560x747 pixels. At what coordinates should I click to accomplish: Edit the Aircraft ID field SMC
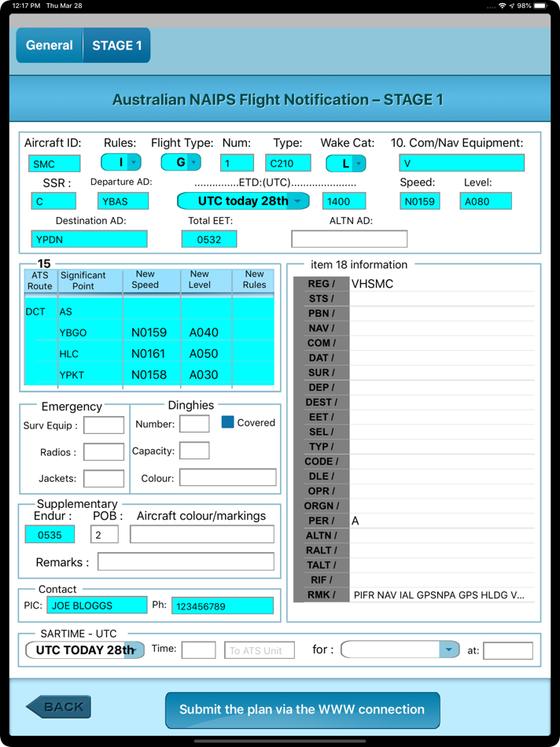(53, 164)
